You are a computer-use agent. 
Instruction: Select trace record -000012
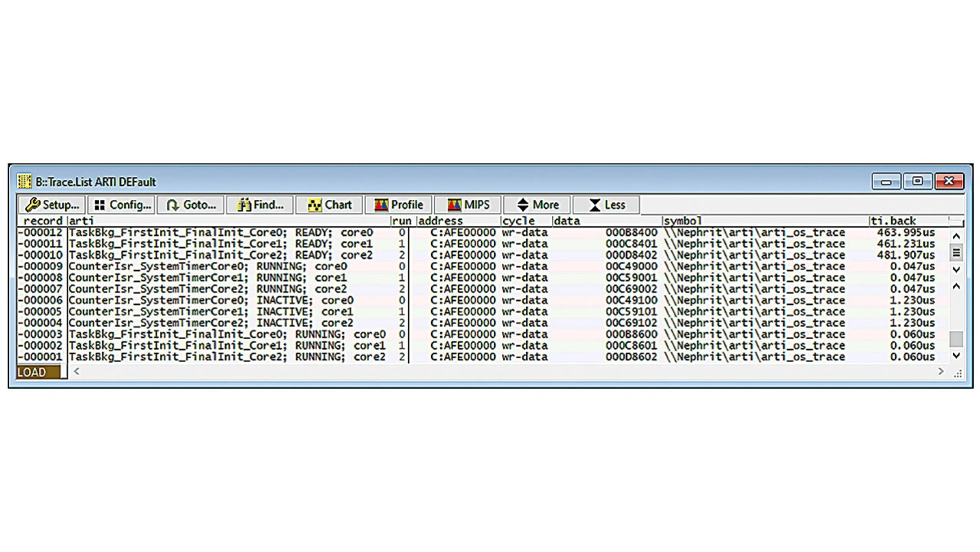tap(41, 233)
